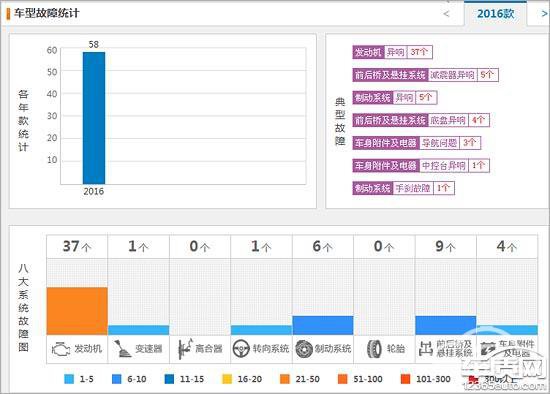Click the steering system light blue bar

point(261,330)
